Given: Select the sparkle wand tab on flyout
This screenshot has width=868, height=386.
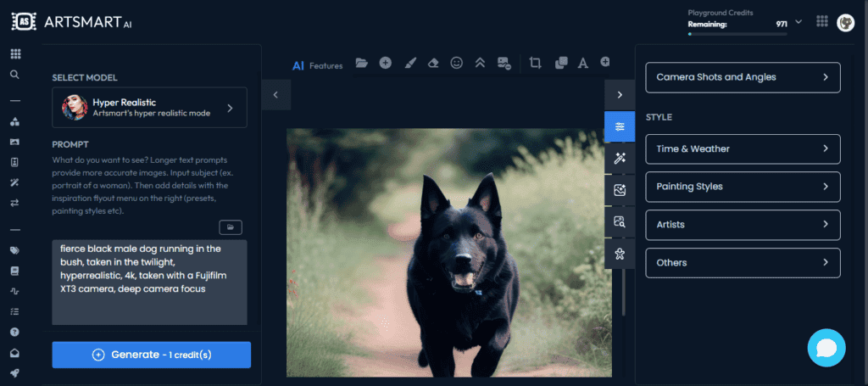Looking at the screenshot, I should point(620,159).
